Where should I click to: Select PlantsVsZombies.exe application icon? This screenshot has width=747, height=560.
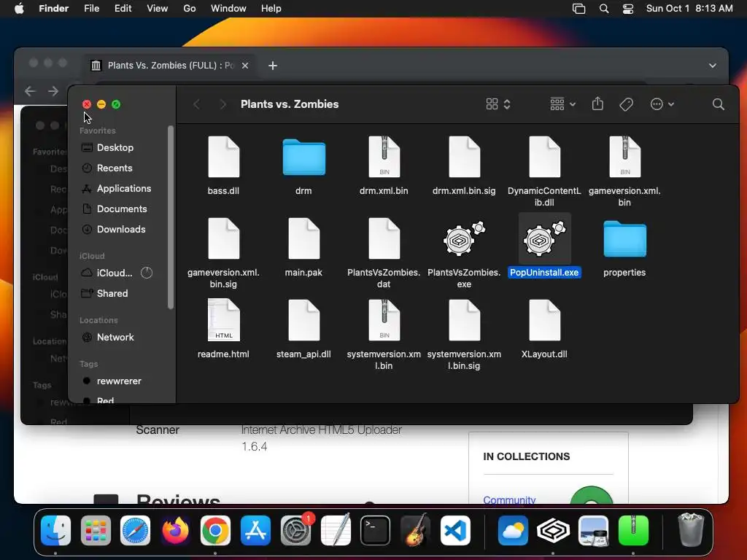coord(464,238)
